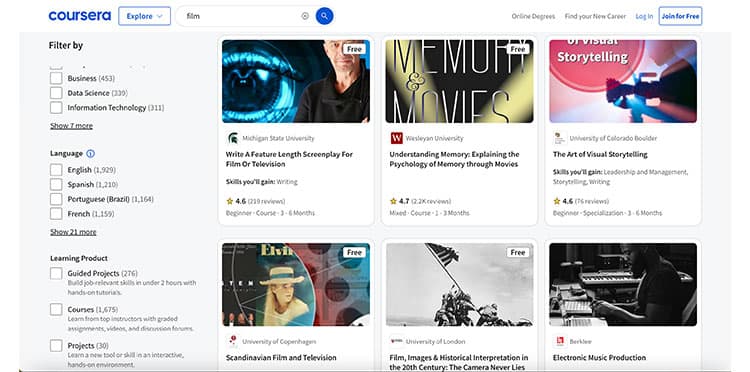The image size is (750, 372).
Task: Click the Filter by heading
Action: [x=66, y=45]
